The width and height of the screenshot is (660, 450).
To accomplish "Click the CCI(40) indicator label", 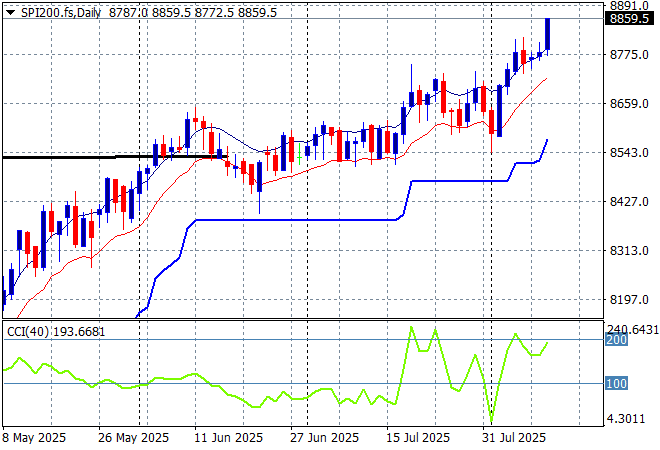I will tap(53, 331).
